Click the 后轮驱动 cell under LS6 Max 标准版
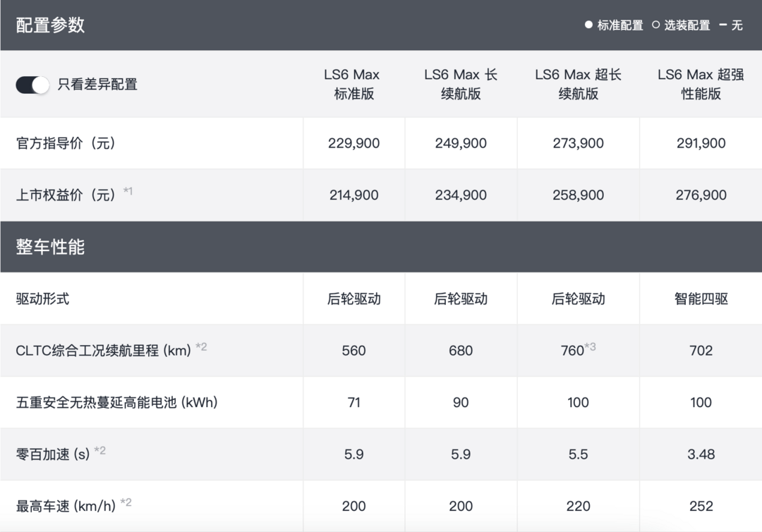The width and height of the screenshot is (762, 532). tap(353, 298)
